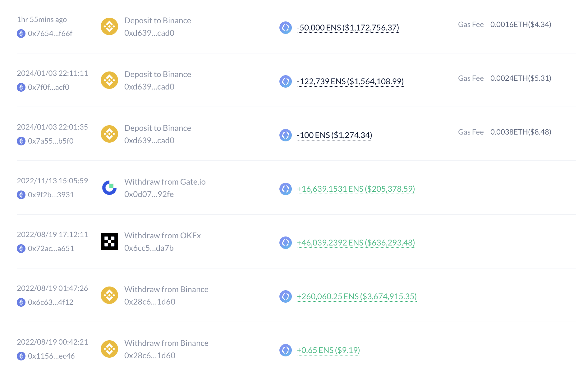Click the -50,000 ENS amount link

point(348,28)
